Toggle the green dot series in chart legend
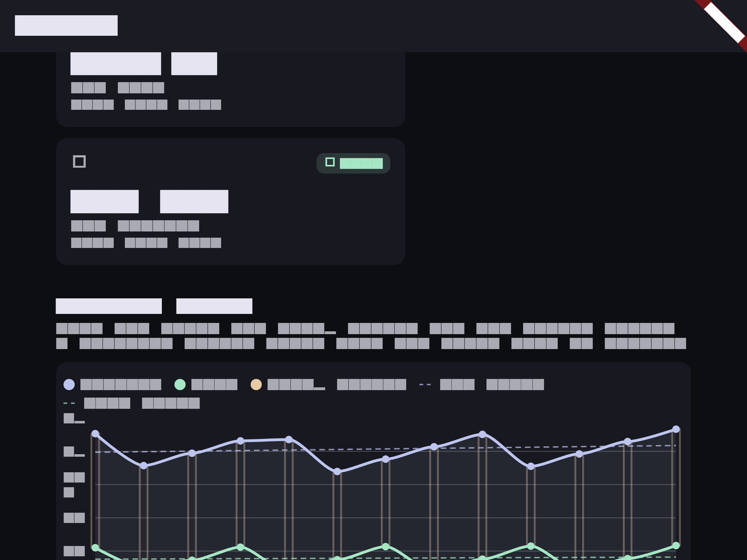The height and width of the screenshot is (560, 747). [x=206, y=385]
